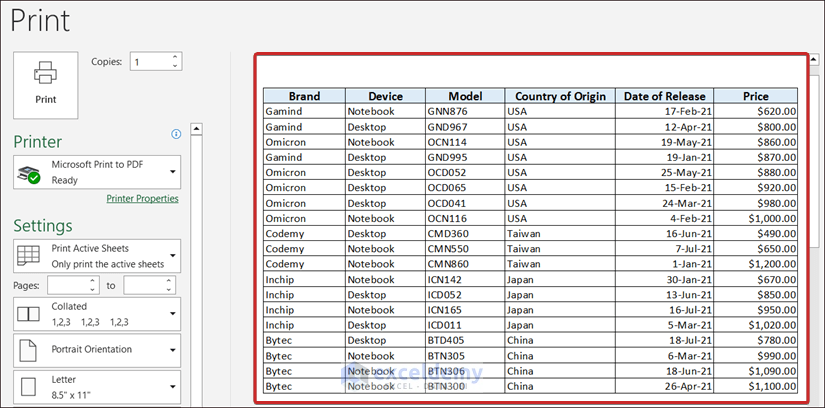Click the date cell 17-Feb-21
Viewport: 825px width, 408px height.
pyautogui.click(x=665, y=111)
